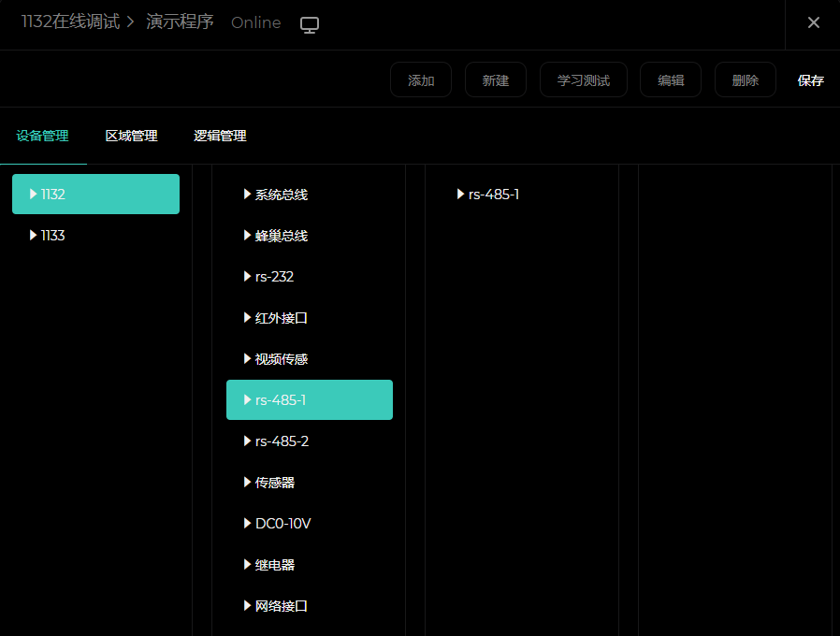Expand the 系统总线 node arrow

247,194
